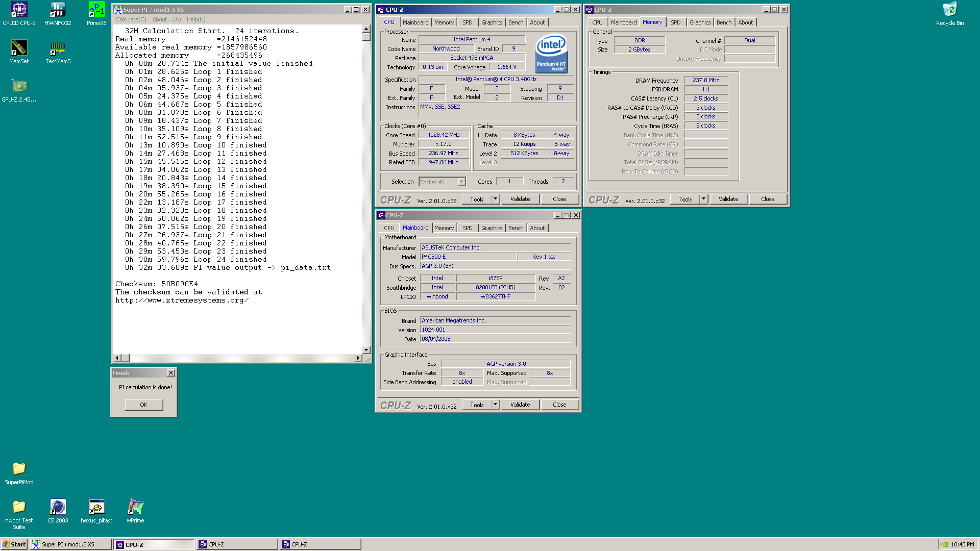Click Validate in the CPU tab window

pos(520,199)
